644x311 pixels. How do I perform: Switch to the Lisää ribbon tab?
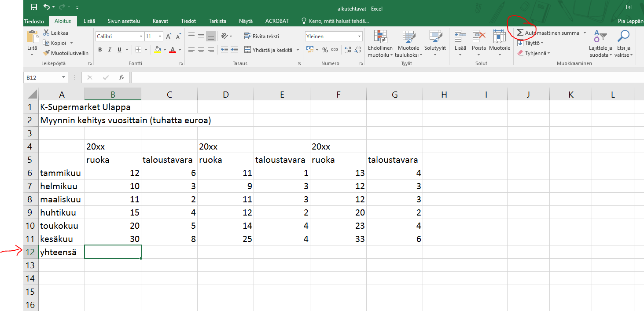click(x=89, y=21)
